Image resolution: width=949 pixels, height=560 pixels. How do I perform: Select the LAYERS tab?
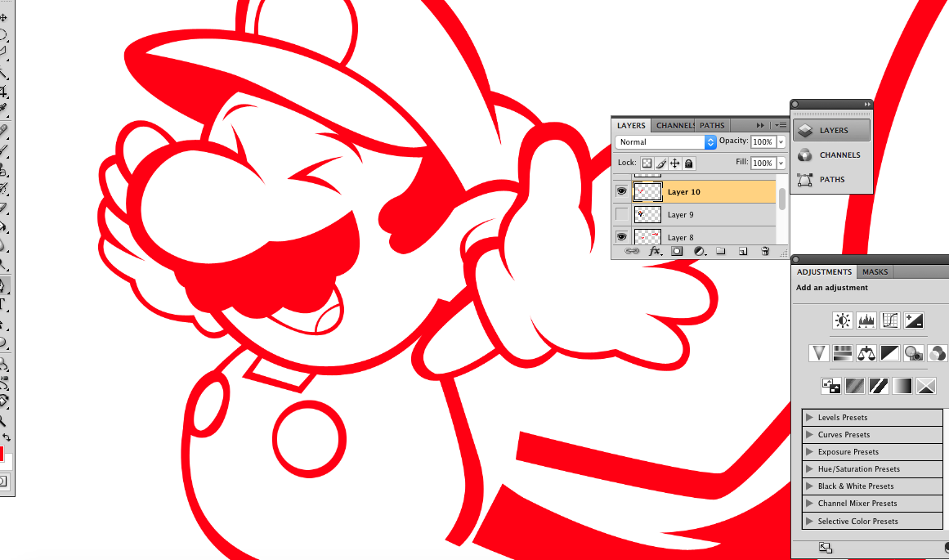click(x=631, y=125)
